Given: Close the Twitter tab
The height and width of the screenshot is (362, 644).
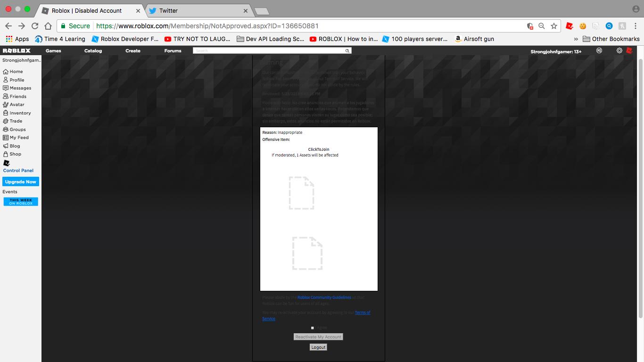Looking at the screenshot, I should coord(246,10).
